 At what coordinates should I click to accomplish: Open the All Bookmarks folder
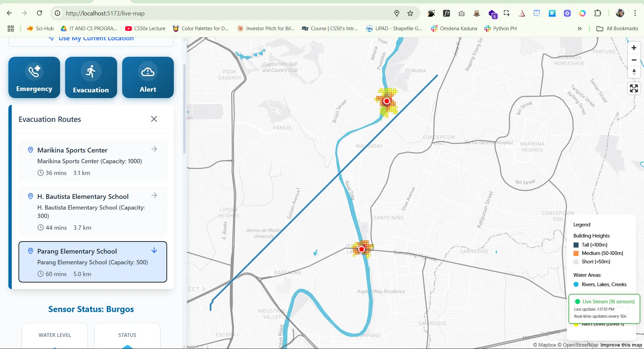coord(617,29)
